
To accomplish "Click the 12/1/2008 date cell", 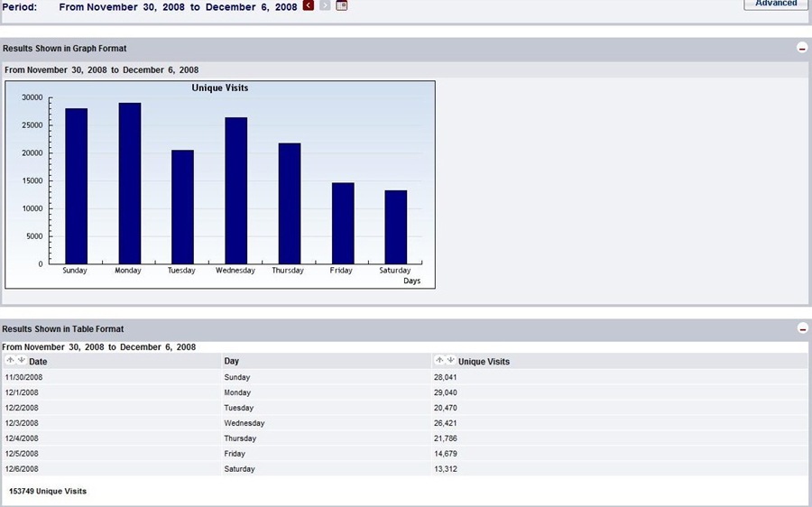I will (22, 392).
